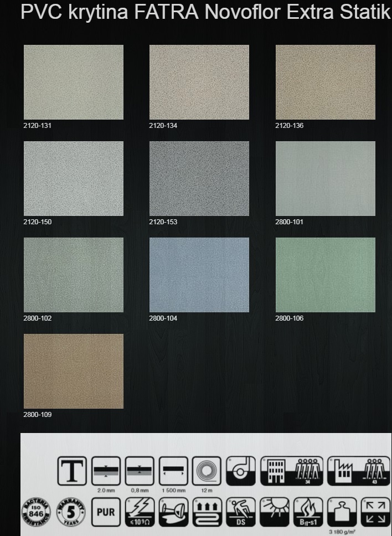Click the 2120-136 code label
This screenshot has width=392, height=536.
[289, 126]
